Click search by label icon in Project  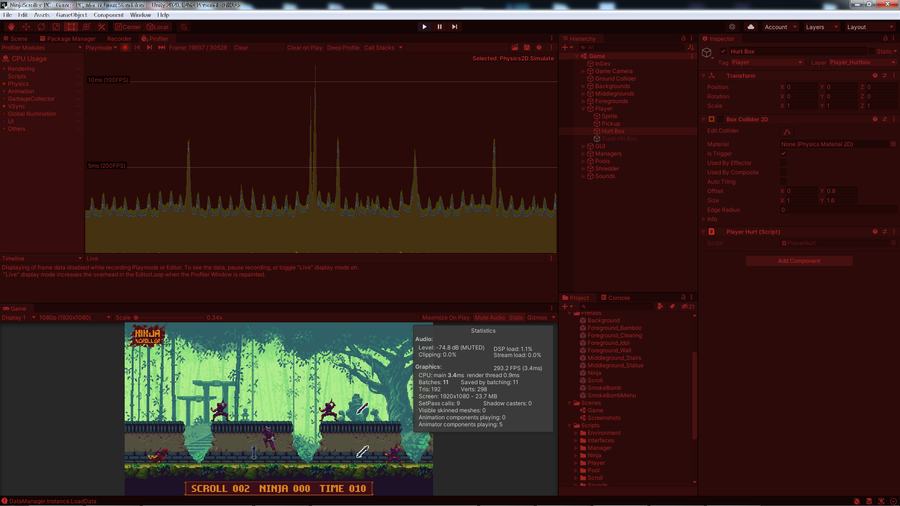[x=672, y=307]
